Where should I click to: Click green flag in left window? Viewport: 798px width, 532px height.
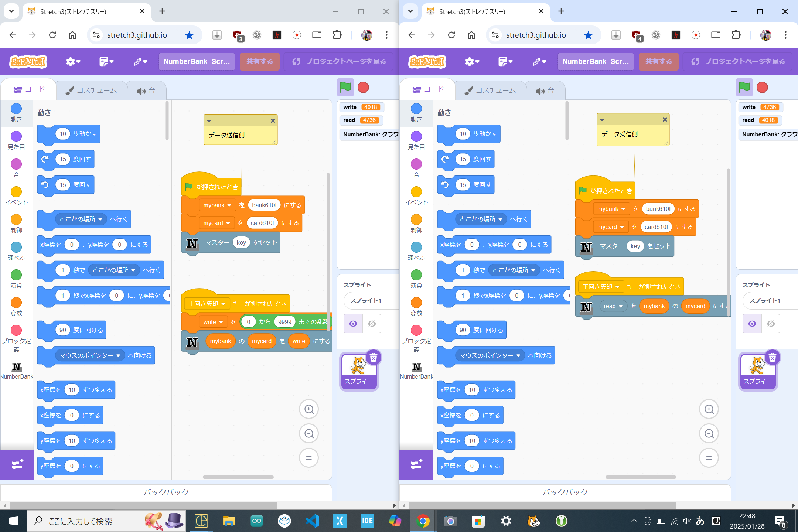pos(345,88)
